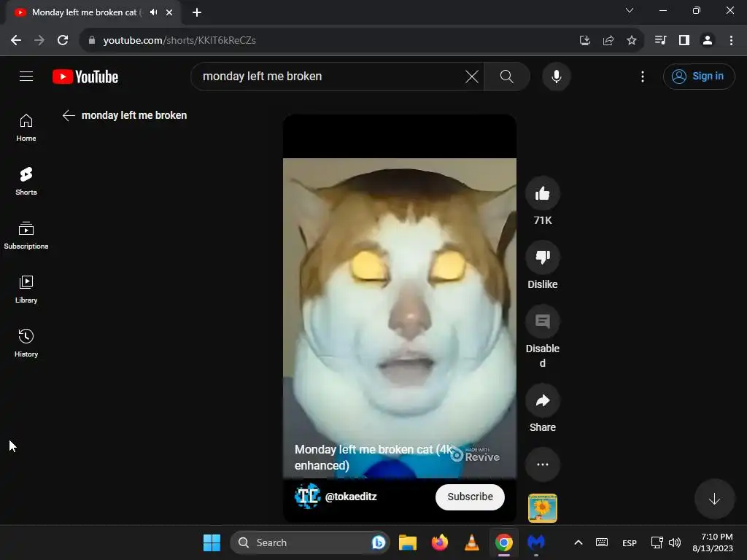This screenshot has height=560, width=747.
Task: View site info via the lock icon
Action: (x=91, y=40)
